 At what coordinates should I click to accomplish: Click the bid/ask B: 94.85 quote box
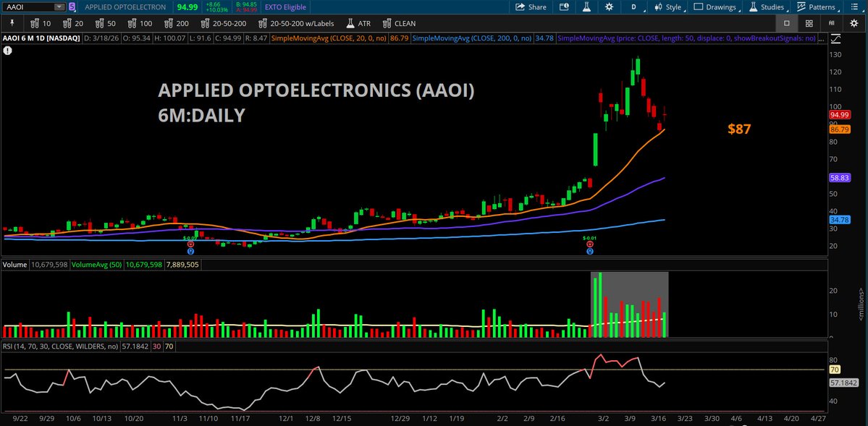point(246,7)
